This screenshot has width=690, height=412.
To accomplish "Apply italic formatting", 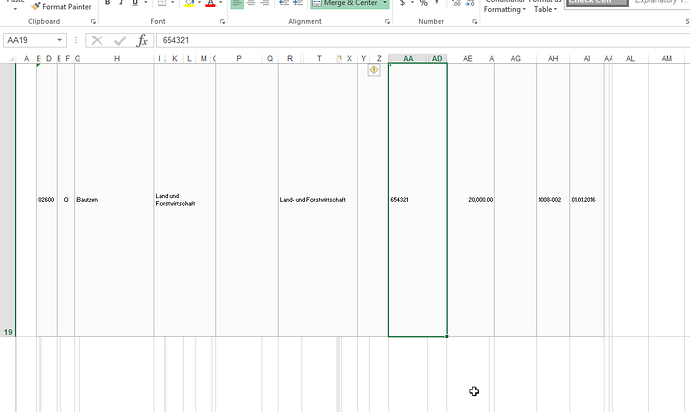I will [121, 3].
